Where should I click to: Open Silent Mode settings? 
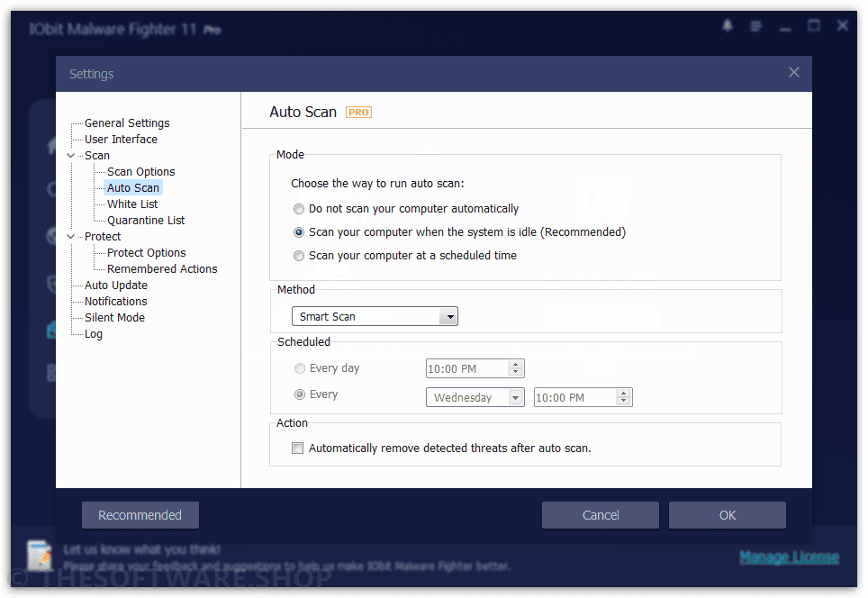[114, 317]
